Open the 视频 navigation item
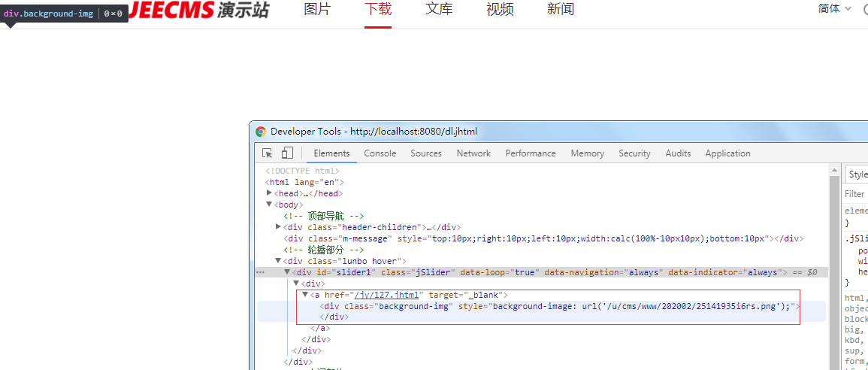Screen dimensions: 868x370 click(x=500, y=10)
